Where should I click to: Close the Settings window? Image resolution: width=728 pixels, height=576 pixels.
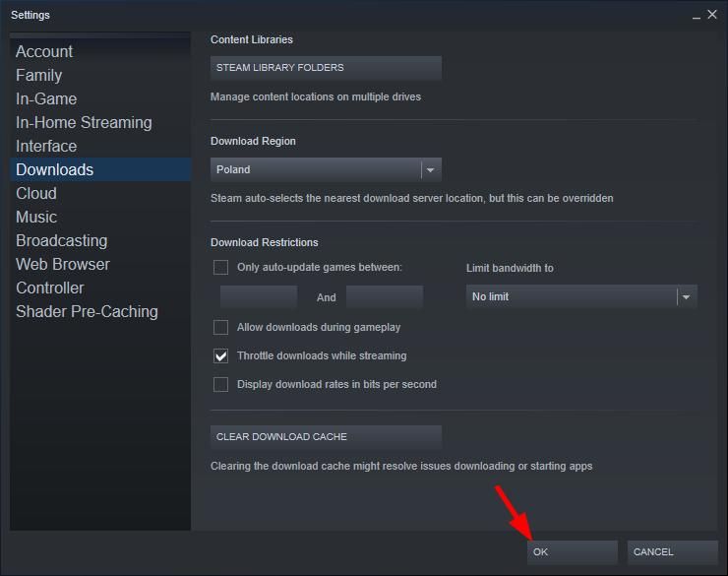point(713,15)
